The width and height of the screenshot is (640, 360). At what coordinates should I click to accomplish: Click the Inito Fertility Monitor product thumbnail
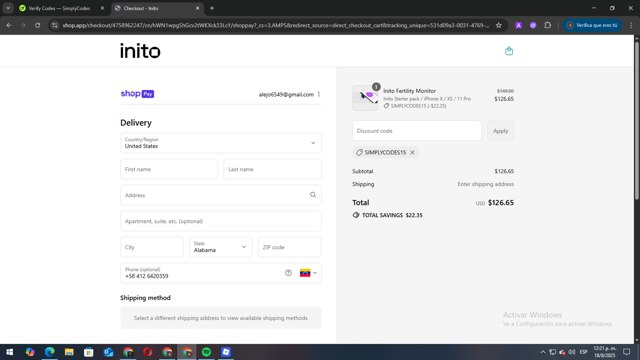tap(365, 98)
